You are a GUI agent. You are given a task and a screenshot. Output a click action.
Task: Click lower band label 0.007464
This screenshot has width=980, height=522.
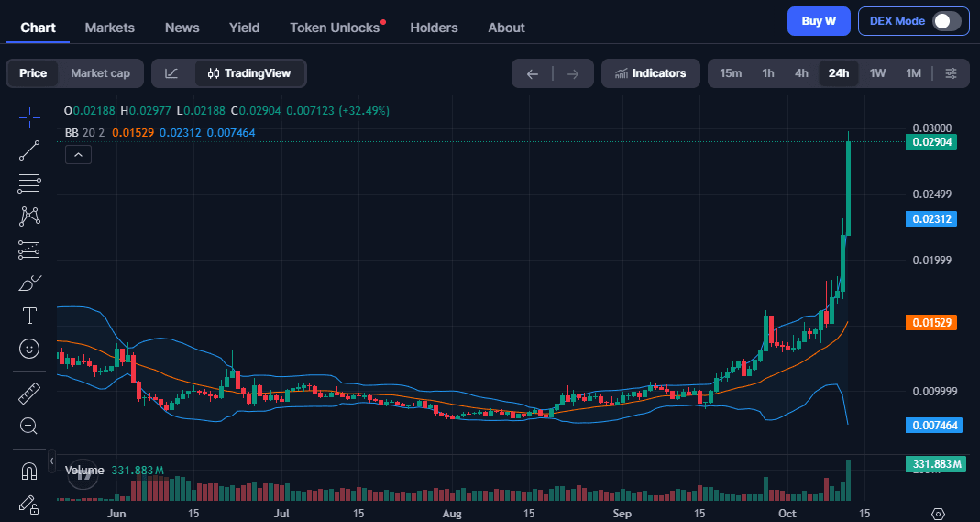(x=934, y=425)
